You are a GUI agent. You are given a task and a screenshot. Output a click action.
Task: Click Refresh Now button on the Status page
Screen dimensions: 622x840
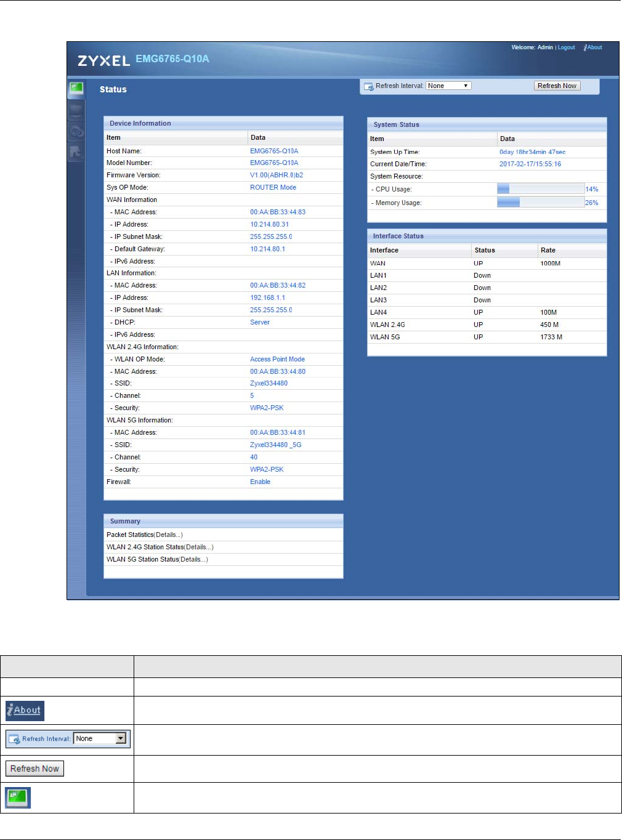click(x=557, y=86)
